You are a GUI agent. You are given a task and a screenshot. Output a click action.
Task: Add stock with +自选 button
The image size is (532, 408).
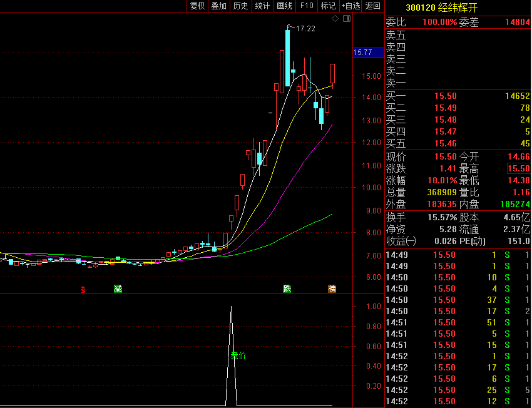(350, 6)
